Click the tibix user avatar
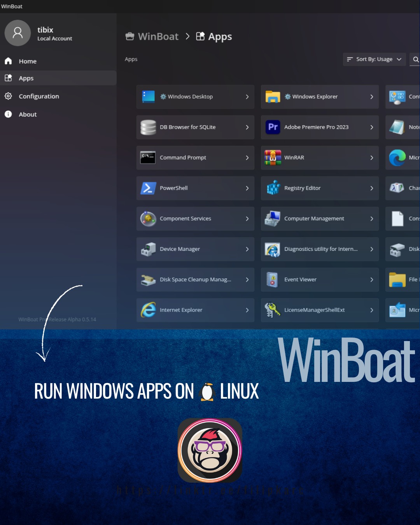Image resolution: width=420 pixels, height=525 pixels. [x=17, y=33]
